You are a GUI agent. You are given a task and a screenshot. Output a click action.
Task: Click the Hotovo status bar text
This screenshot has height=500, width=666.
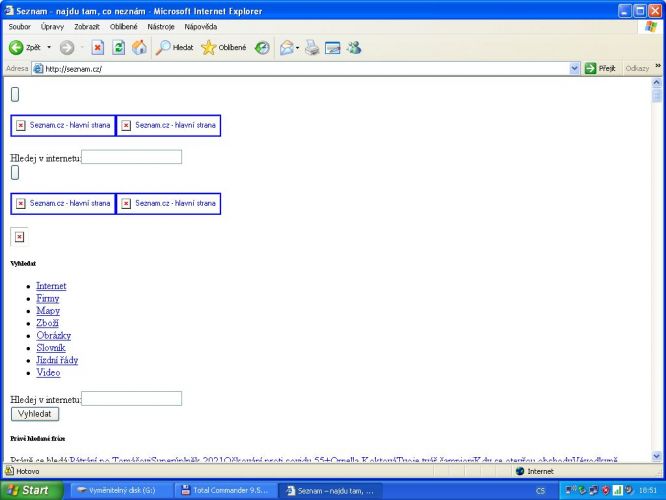click(28, 471)
